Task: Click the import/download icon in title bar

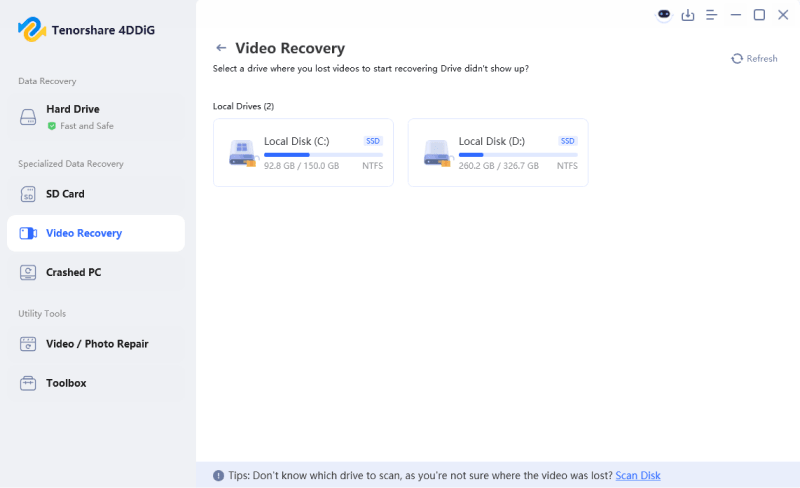Action: [x=688, y=15]
